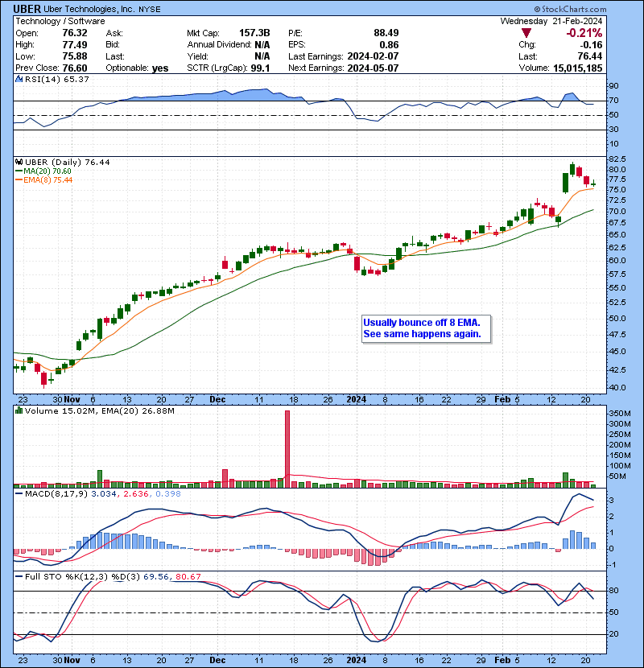Click the -0.21% percent change
This screenshot has height=668, width=644.
point(584,33)
